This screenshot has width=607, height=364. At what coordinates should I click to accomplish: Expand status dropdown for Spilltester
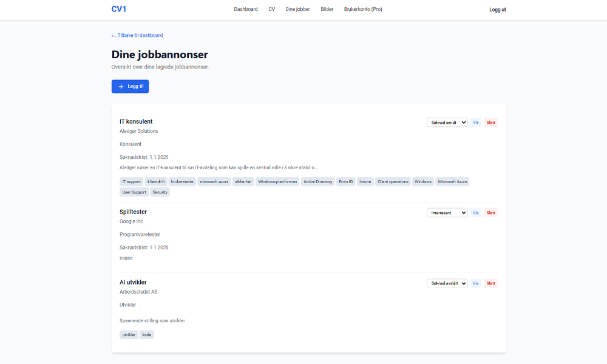(447, 213)
